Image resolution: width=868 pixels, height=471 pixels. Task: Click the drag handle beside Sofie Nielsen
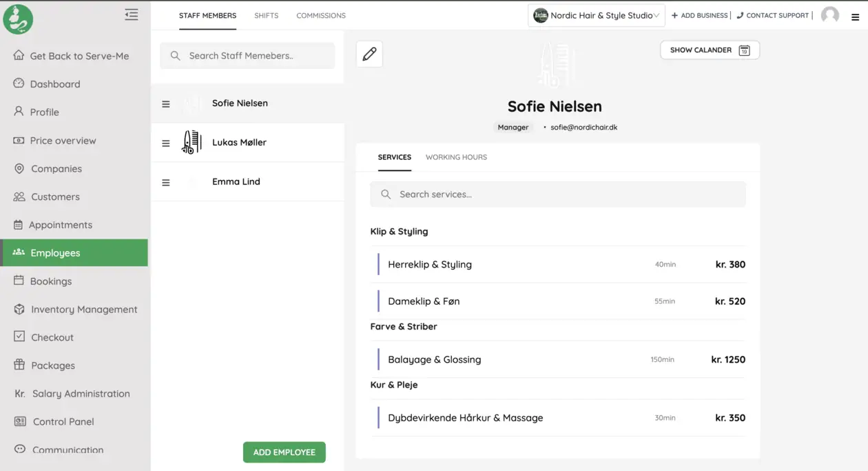pyautogui.click(x=165, y=104)
